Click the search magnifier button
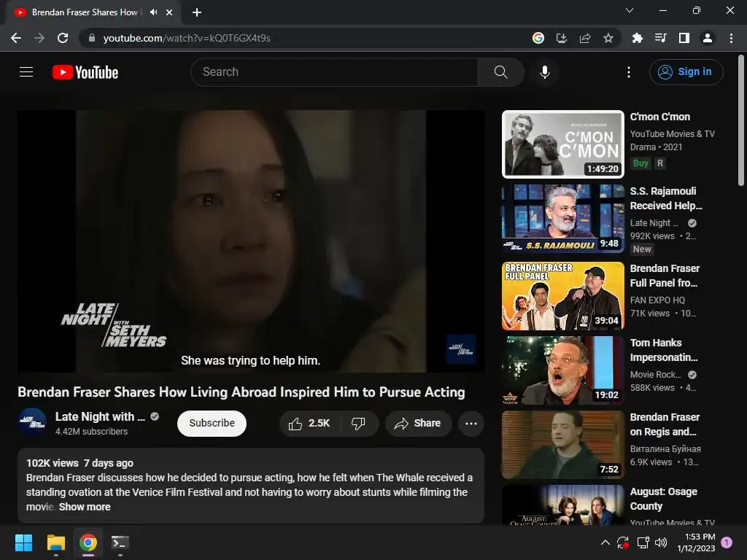Viewport: 747px width, 560px height. click(500, 72)
